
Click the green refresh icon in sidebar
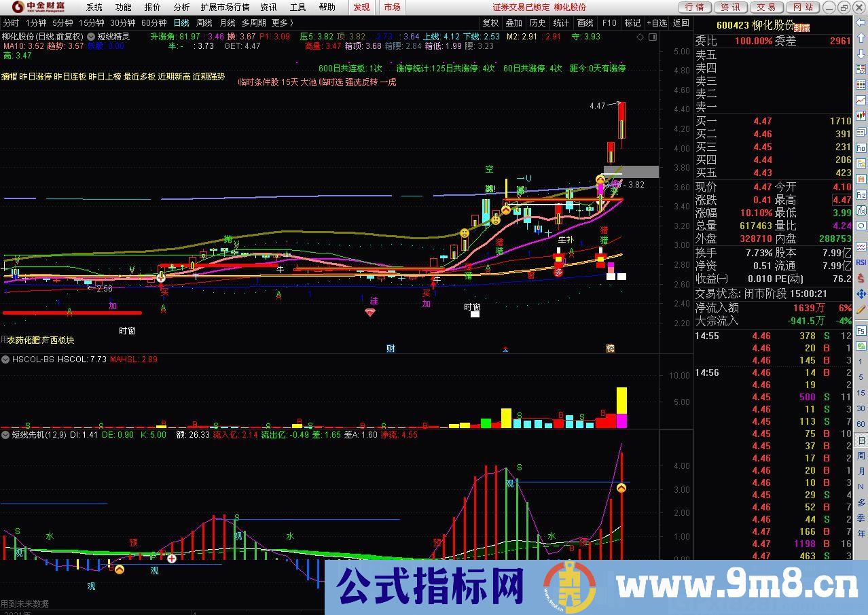[861, 347]
